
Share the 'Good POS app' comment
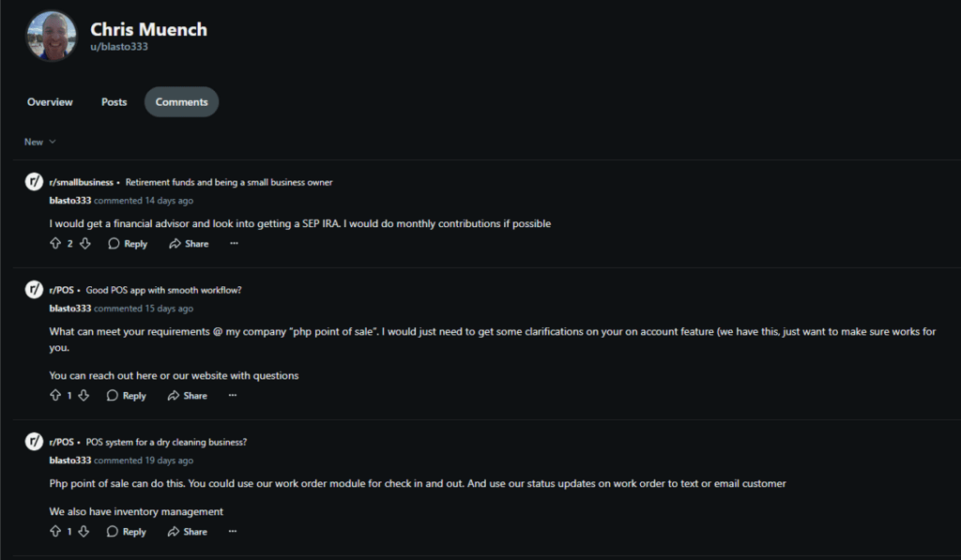tap(188, 396)
